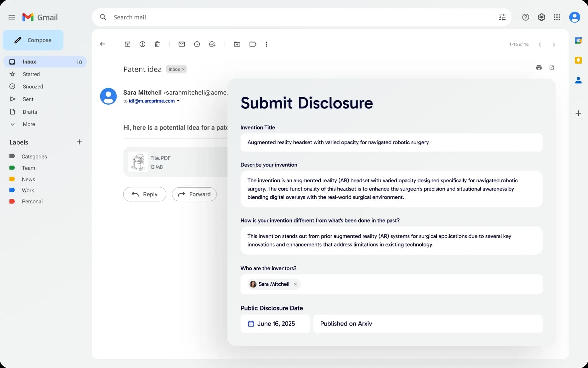Go back to inbox arrow
588x368 pixels.
click(x=103, y=44)
